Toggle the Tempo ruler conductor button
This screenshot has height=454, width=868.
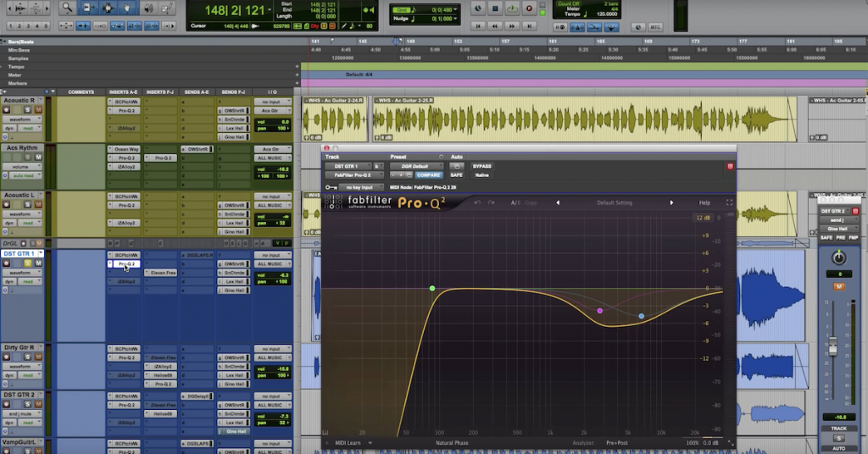point(611,27)
